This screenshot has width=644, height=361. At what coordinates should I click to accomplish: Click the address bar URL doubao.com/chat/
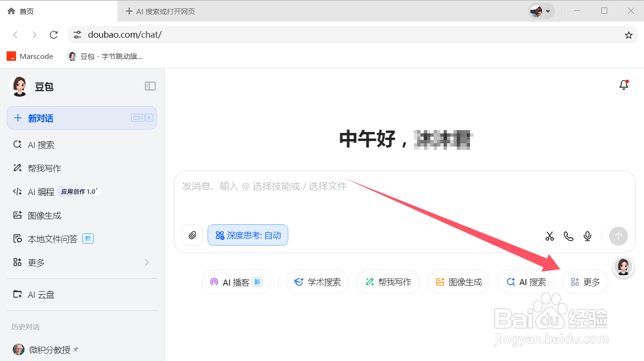125,35
